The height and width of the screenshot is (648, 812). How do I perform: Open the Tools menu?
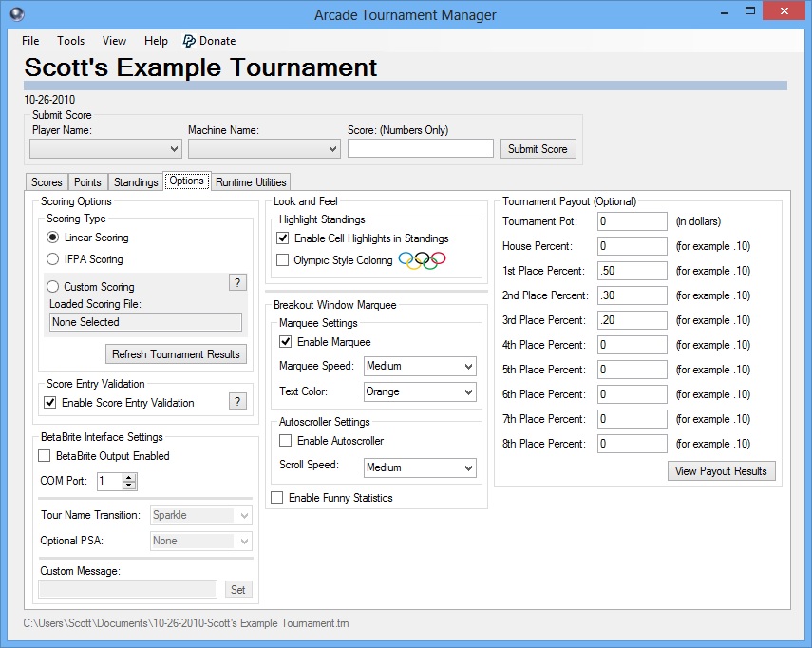70,41
